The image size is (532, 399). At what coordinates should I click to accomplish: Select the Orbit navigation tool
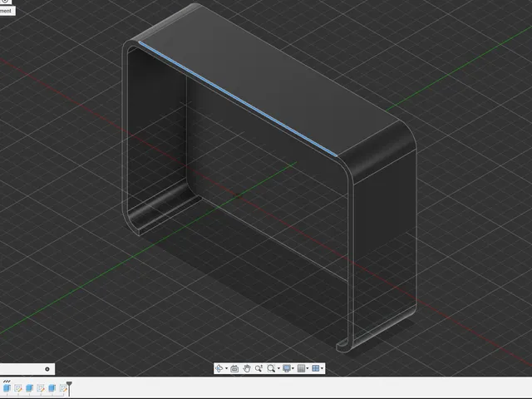219,368
